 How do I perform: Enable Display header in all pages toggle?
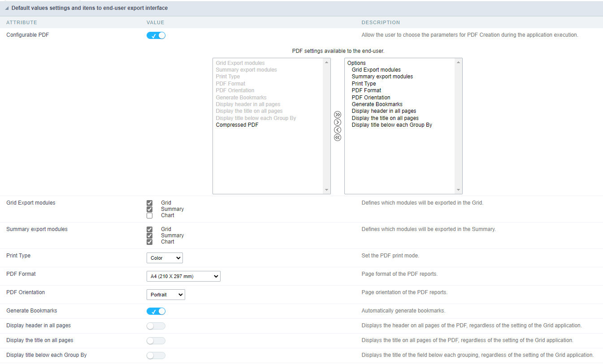(156, 326)
